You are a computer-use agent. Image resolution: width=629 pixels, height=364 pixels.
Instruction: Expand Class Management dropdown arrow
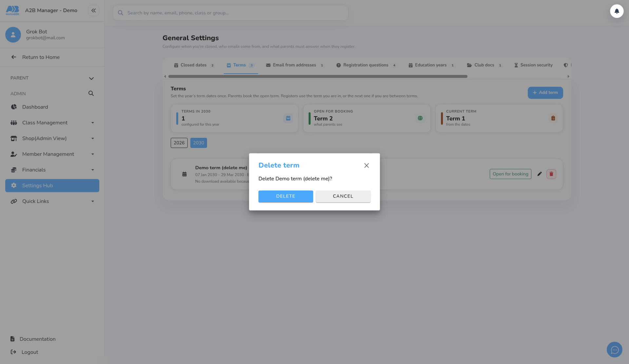click(x=93, y=123)
